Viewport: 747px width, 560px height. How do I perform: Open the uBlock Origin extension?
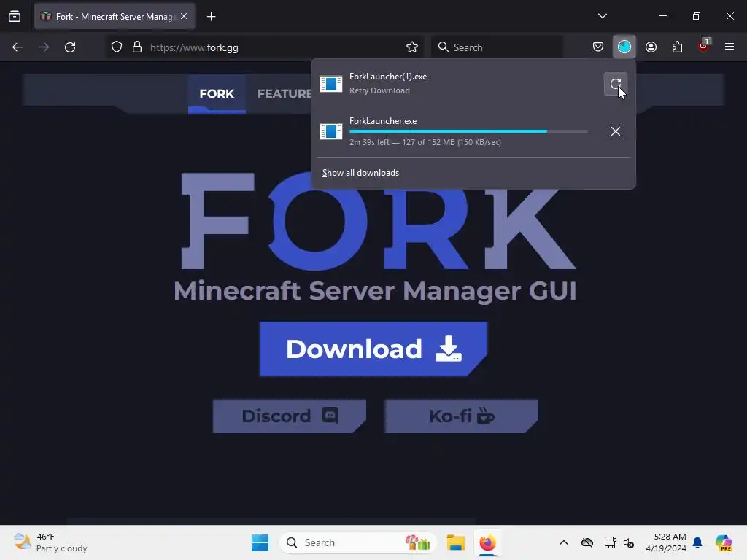[704, 47]
